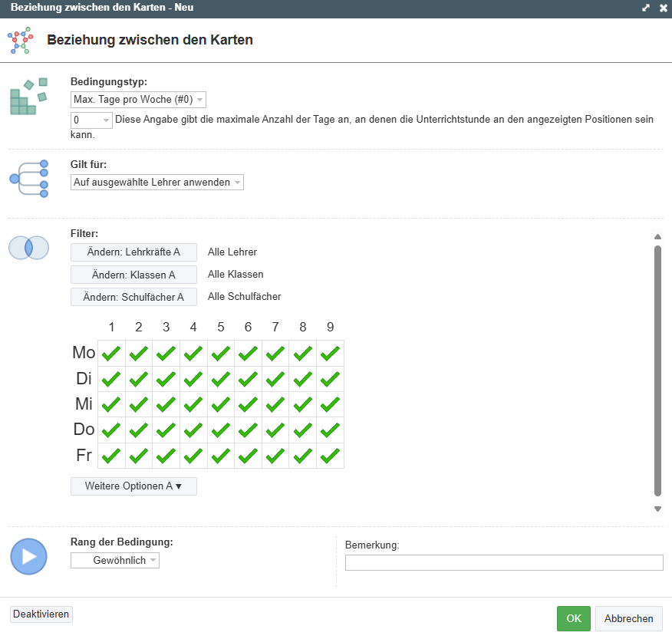Expand the dialog with the resize arrow icon
This screenshot has width=672, height=639.
[646, 8]
